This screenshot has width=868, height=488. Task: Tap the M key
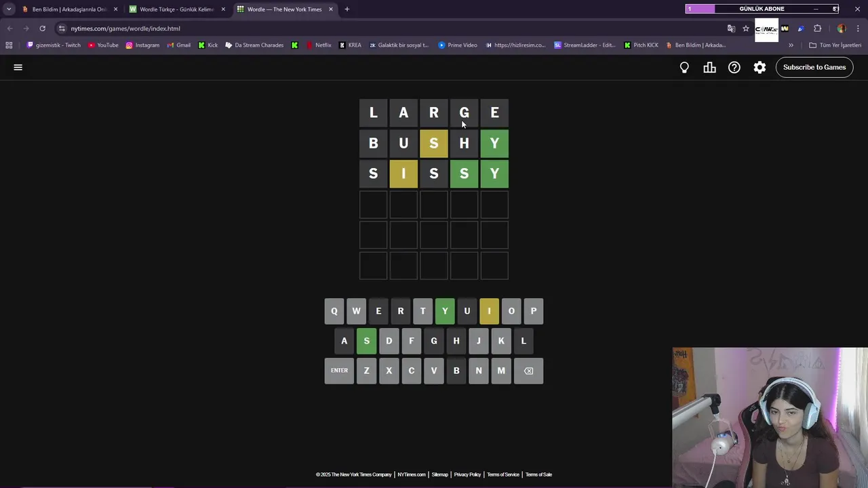click(x=500, y=371)
